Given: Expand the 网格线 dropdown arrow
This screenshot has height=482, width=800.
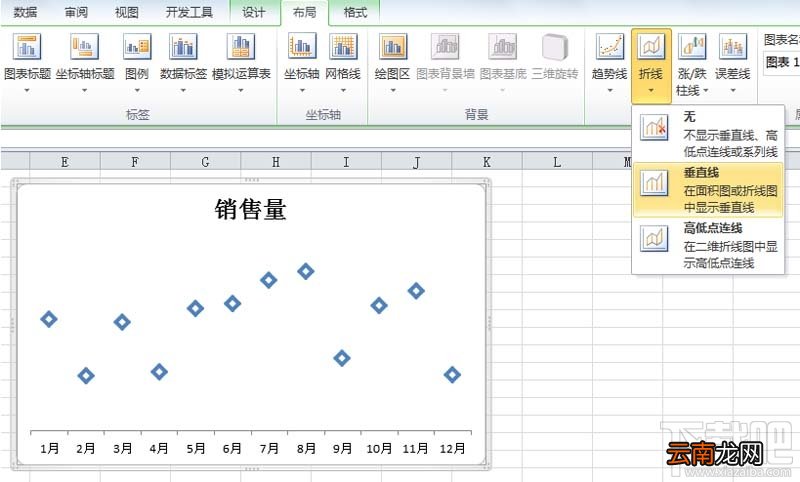Looking at the screenshot, I should pos(343,90).
